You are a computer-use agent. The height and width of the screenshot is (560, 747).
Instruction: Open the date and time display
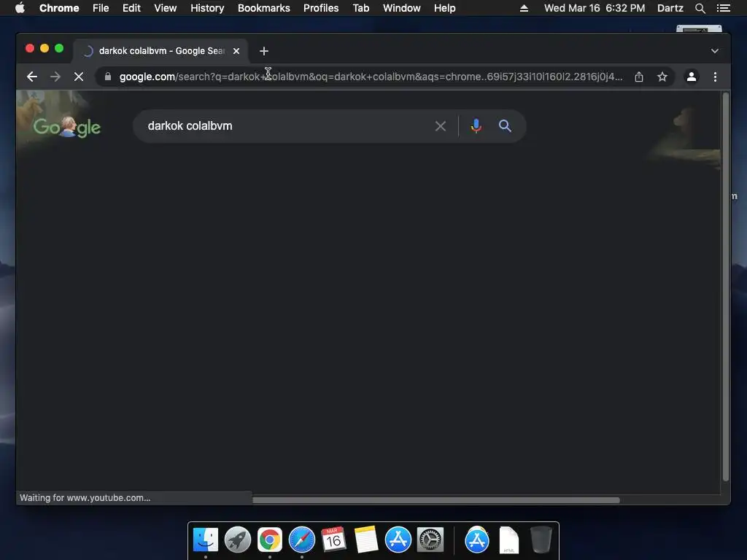click(x=595, y=8)
